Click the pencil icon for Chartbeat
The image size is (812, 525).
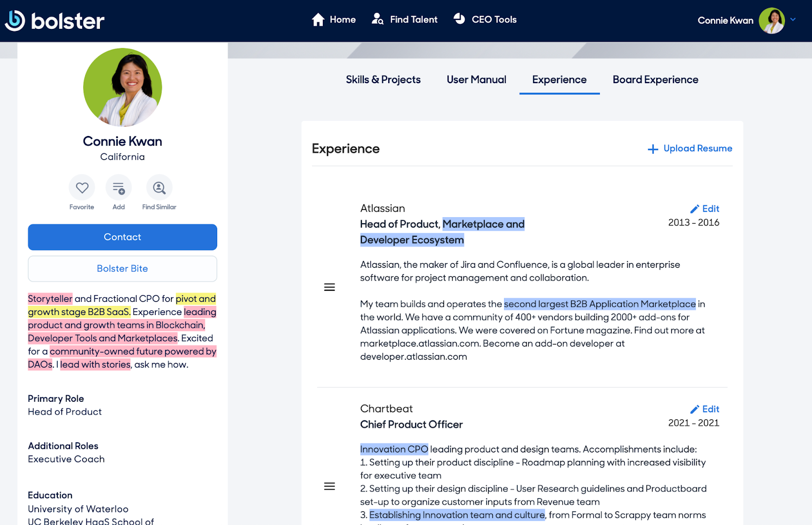(x=695, y=409)
